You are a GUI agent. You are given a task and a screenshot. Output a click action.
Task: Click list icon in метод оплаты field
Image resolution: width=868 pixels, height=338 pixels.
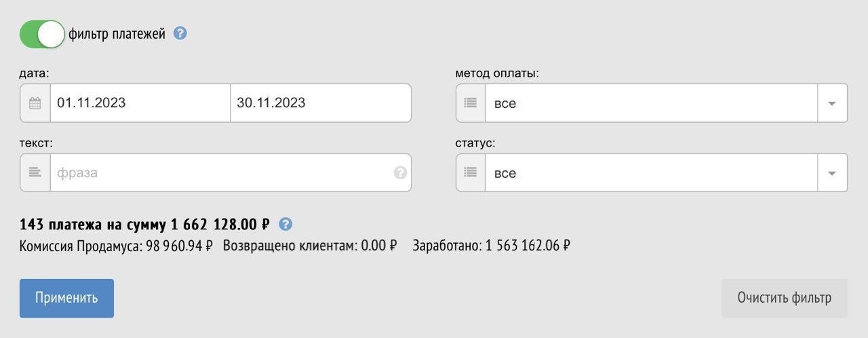pyautogui.click(x=471, y=103)
